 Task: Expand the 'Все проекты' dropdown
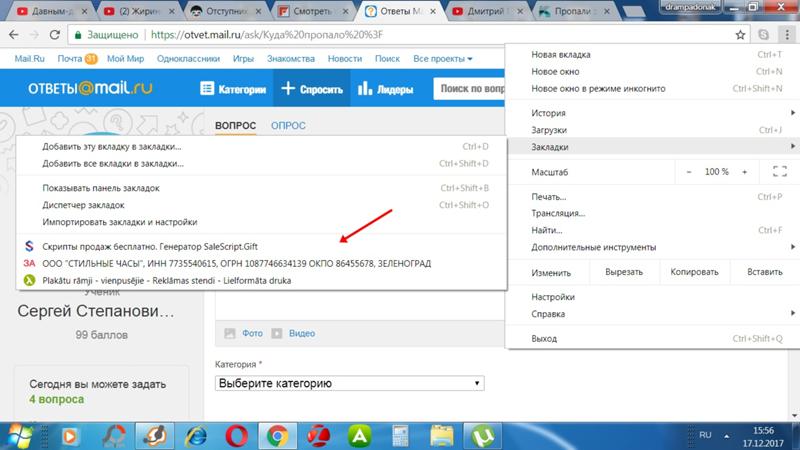coord(443,59)
